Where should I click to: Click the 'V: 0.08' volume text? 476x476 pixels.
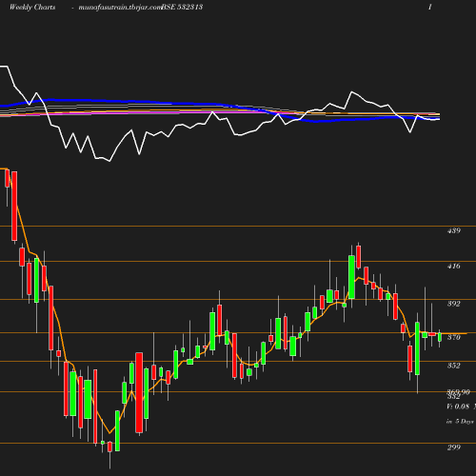coord(458,407)
